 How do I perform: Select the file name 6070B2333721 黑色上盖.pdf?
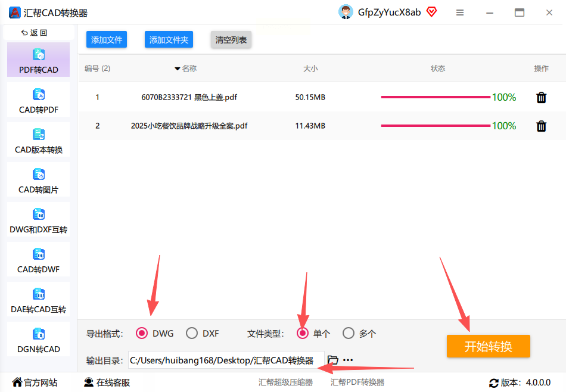point(189,97)
